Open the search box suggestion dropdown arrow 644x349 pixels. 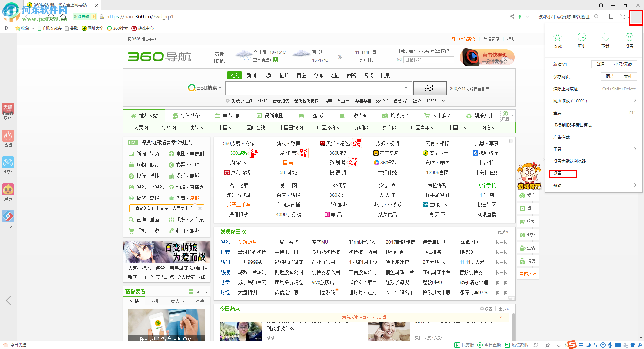[x=406, y=88]
